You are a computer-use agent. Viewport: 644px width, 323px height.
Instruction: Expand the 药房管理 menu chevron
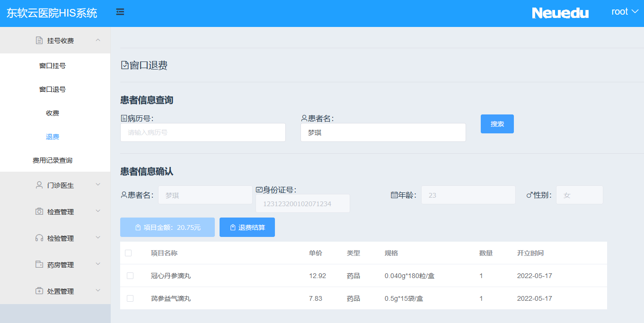98,264
